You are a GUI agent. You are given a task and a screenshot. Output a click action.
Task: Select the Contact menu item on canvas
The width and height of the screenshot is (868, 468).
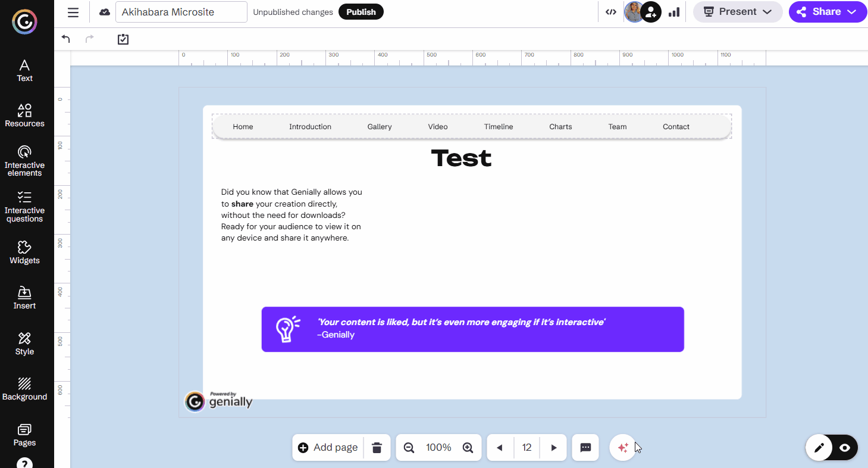(x=676, y=127)
